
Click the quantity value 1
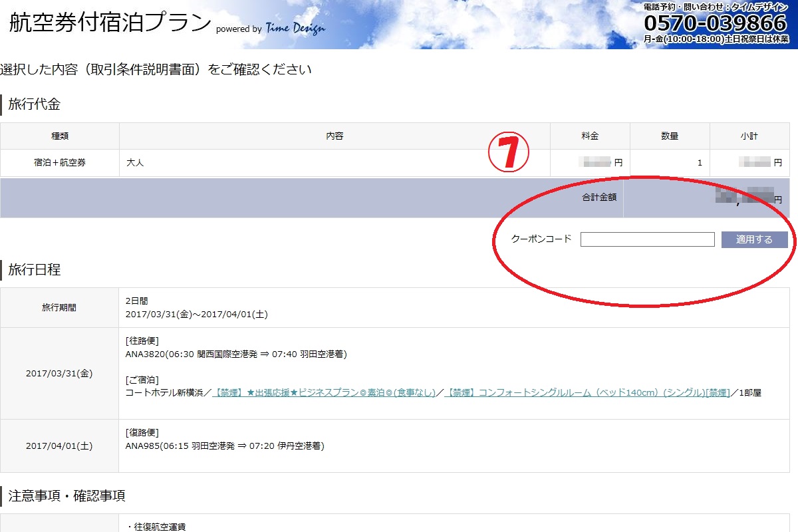699,163
